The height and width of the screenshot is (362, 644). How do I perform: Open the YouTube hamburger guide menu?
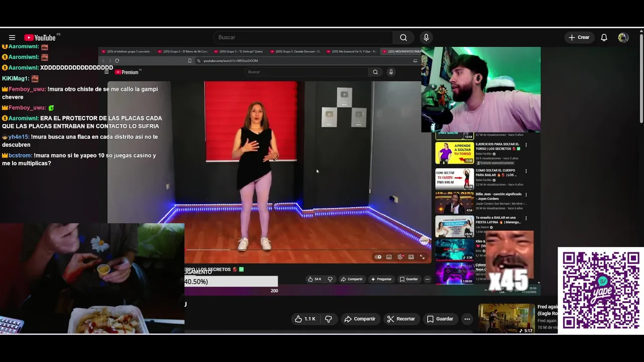(x=12, y=38)
